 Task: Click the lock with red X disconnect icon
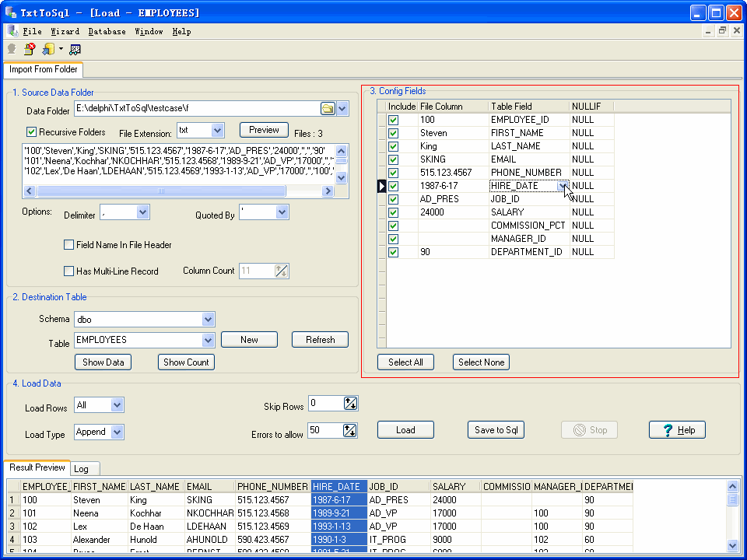(30, 48)
